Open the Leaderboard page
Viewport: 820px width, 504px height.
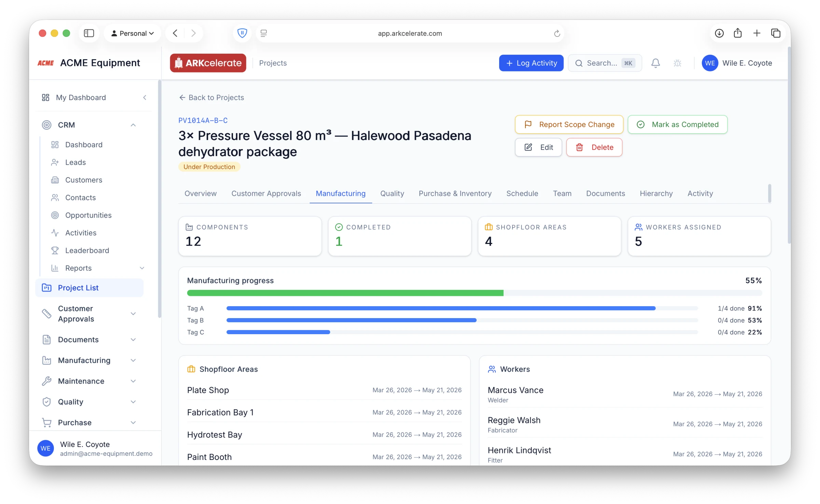(87, 250)
